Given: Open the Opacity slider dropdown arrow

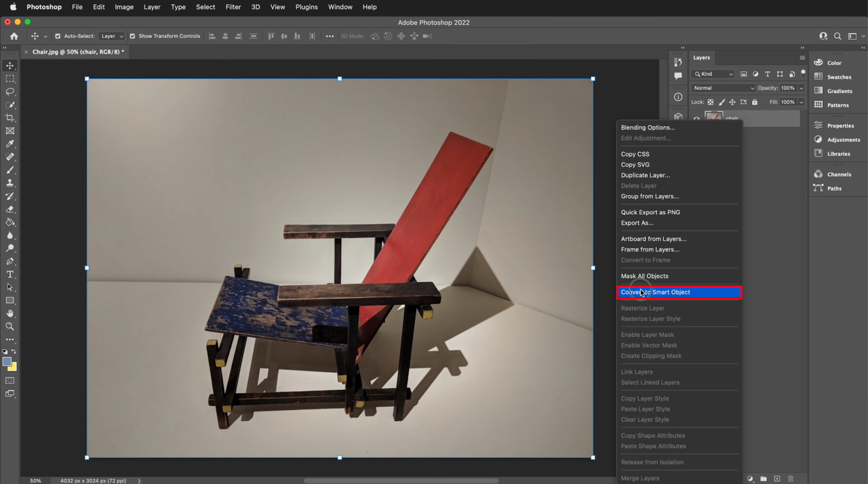Looking at the screenshot, I should tap(801, 88).
